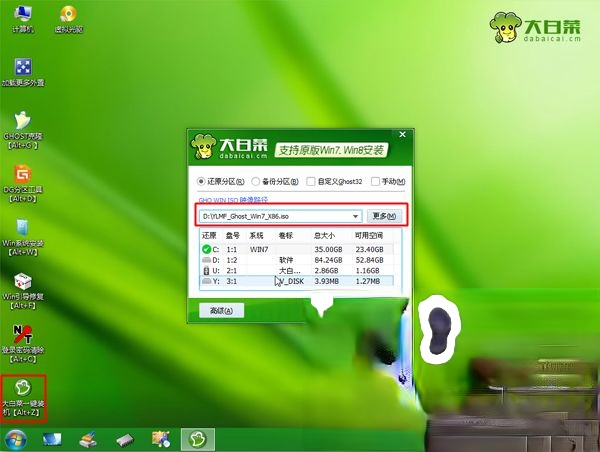Image resolution: width=600 pixels, height=452 pixels.
Task: Click the 盘号 column header
Action: (233, 235)
